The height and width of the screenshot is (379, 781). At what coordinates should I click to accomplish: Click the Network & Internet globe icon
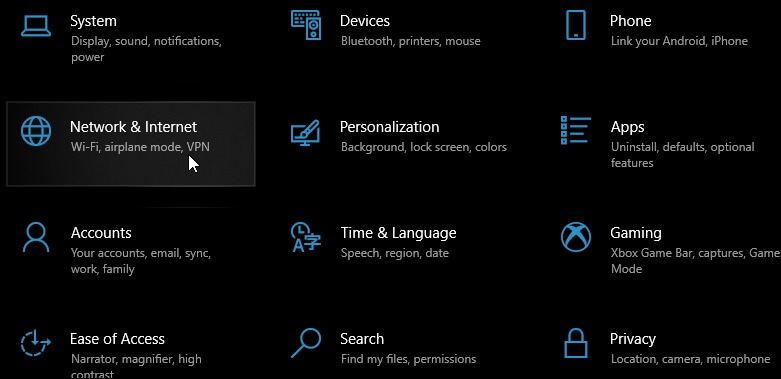pyautogui.click(x=36, y=131)
